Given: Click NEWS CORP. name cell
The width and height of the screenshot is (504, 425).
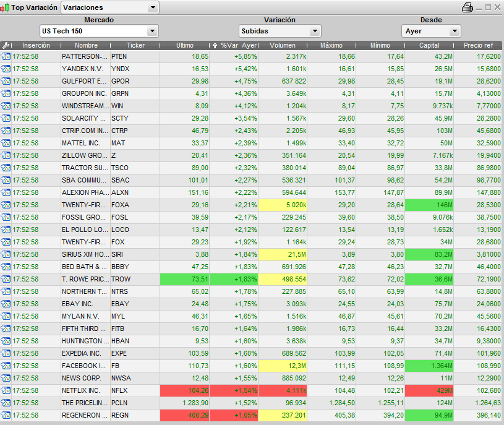Looking at the screenshot, I should click(85, 379).
